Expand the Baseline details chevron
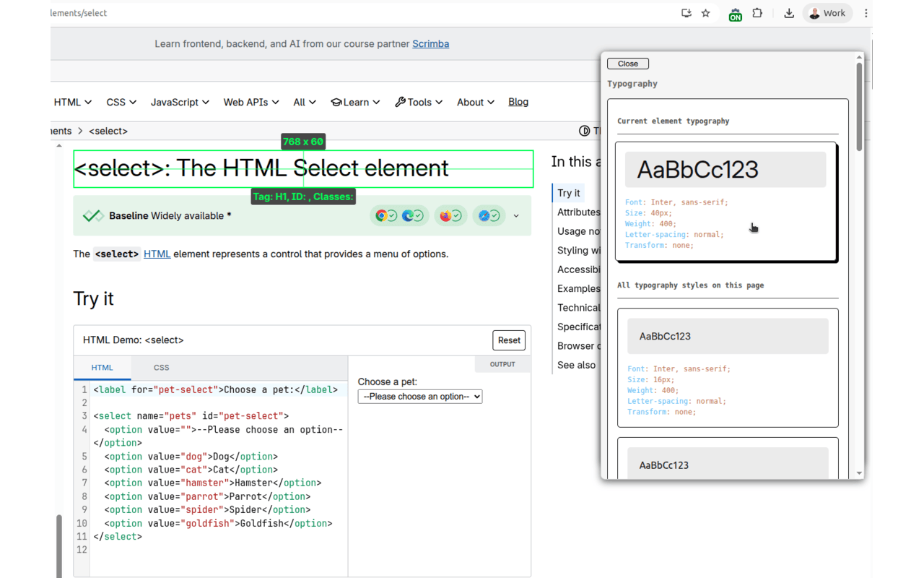Image resolution: width=924 pixels, height=578 pixels. pyautogui.click(x=515, y=215)
